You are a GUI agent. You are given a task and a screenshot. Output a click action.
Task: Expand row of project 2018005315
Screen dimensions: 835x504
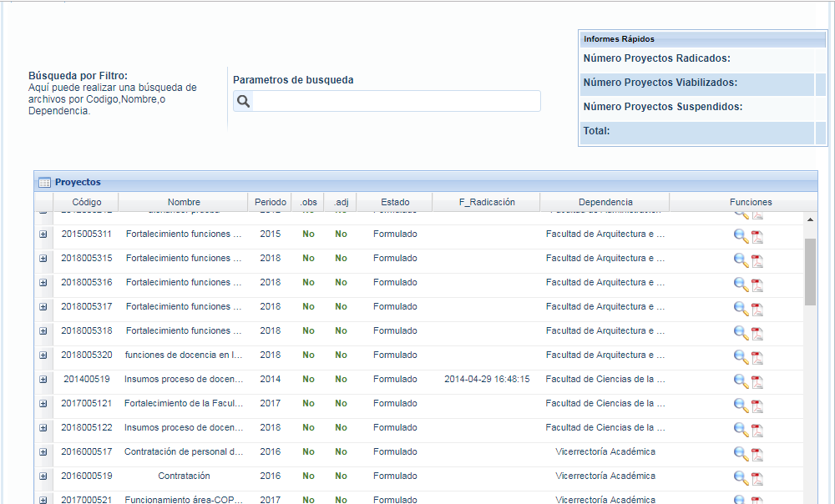pyautogui.click(x=43, y=258)
